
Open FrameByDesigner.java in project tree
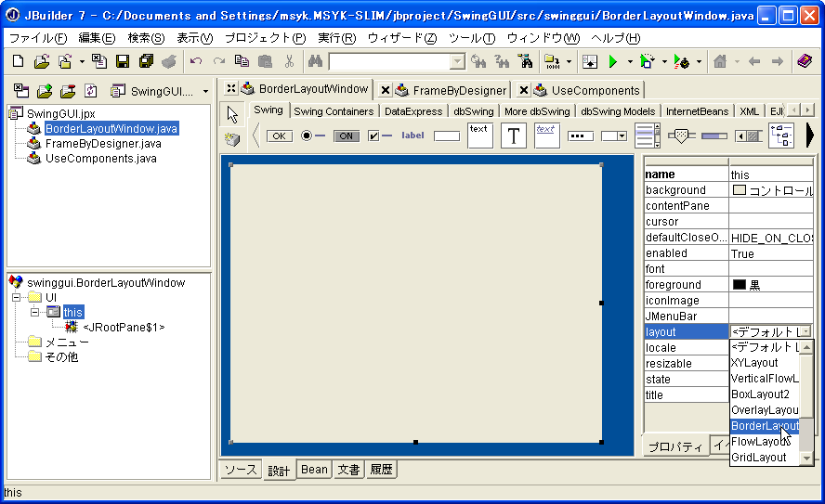point(102,144)
